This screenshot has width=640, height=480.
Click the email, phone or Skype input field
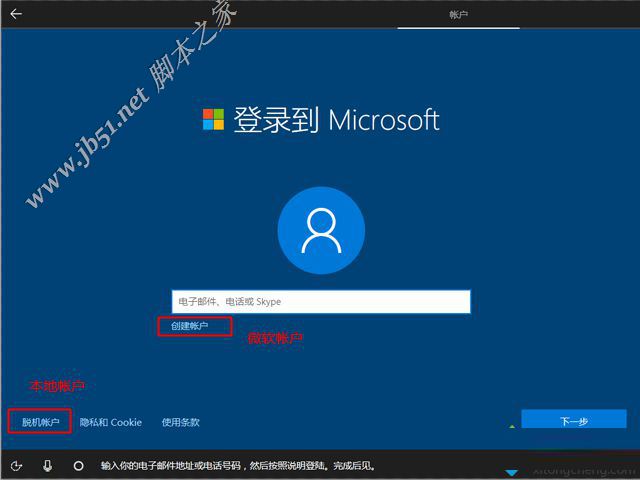pyautogui.click(x=321, y=302)
